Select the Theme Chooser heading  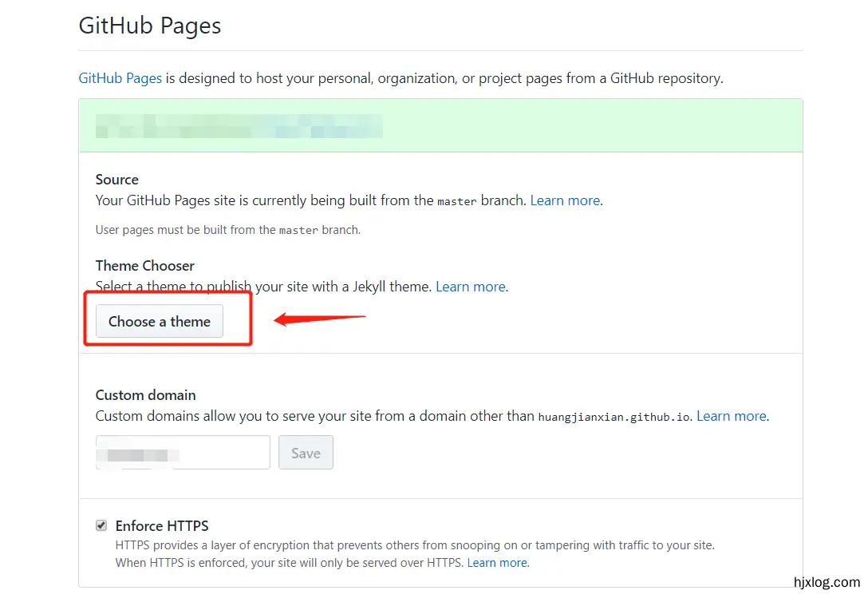(x=145, y=266)
